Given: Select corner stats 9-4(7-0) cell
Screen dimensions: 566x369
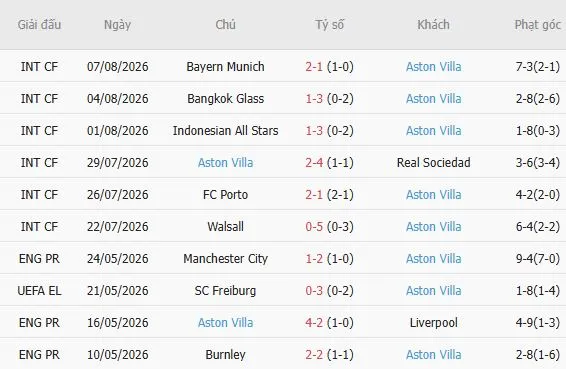Looking at the screenshot, I should (x=537, y=259).
